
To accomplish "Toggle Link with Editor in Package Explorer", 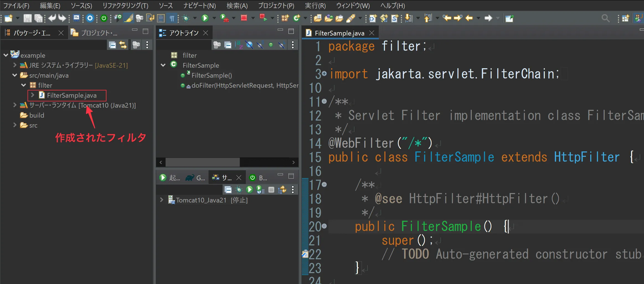I will tap(123, 45).
